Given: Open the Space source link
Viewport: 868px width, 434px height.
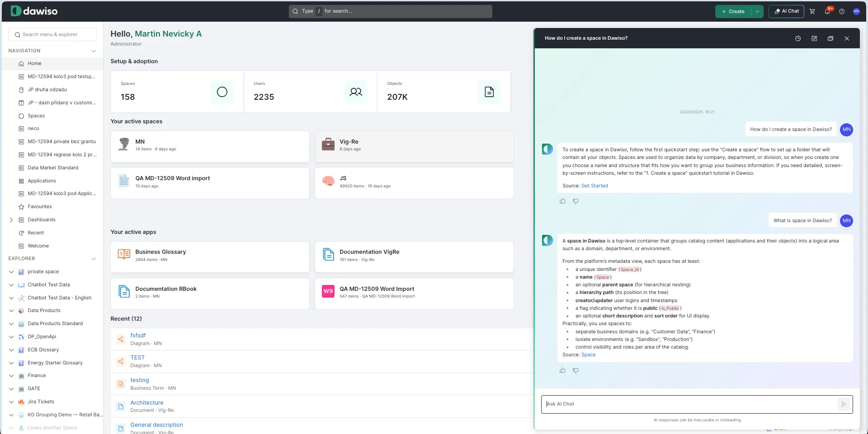Looking at the screenshot, I should click(x=588, y=355).
